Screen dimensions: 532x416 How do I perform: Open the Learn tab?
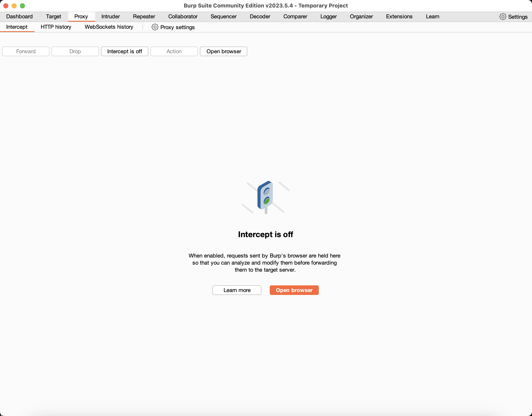tap(432, 17)
